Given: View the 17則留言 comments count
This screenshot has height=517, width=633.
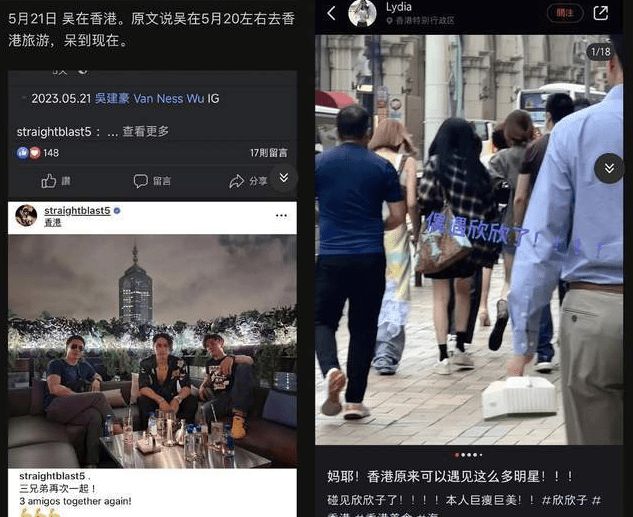Looking at the screenshot, I should click(x=268, y=153).
